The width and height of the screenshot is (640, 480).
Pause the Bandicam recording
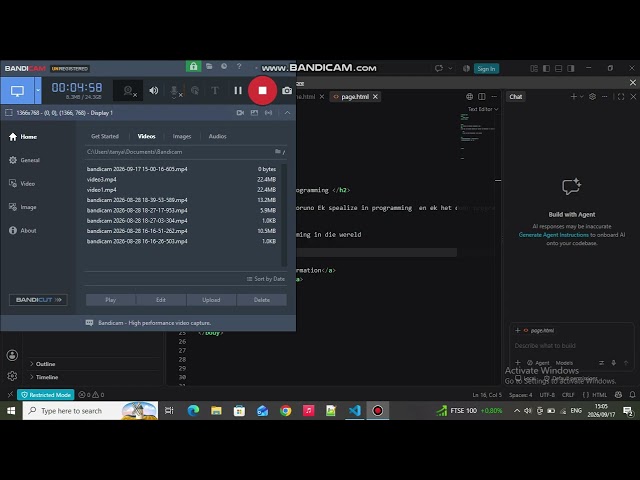238,91
